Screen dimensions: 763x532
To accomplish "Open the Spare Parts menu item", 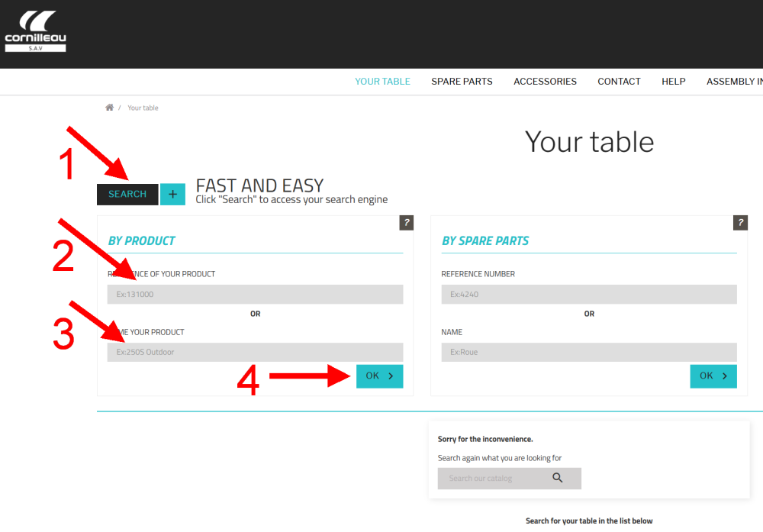I will (x=462, y=82).
